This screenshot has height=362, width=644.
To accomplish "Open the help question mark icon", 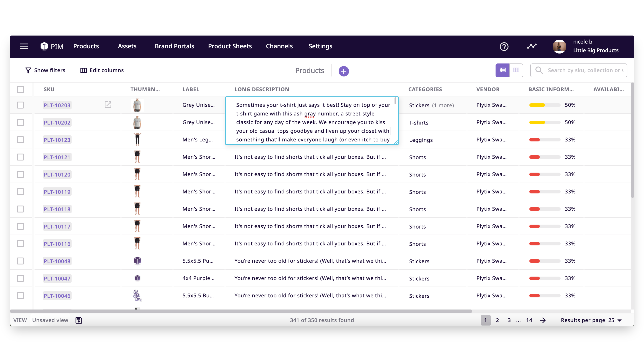I will (504, 46).
